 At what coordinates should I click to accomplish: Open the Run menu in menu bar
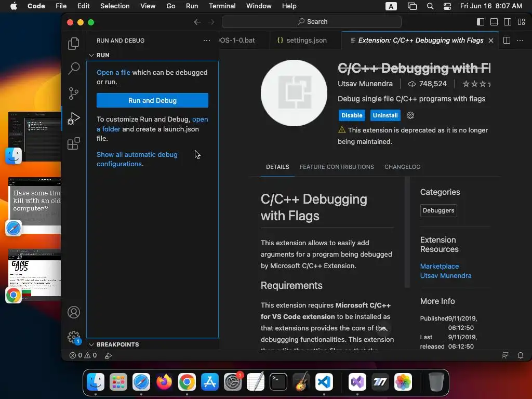pos(192,6)
